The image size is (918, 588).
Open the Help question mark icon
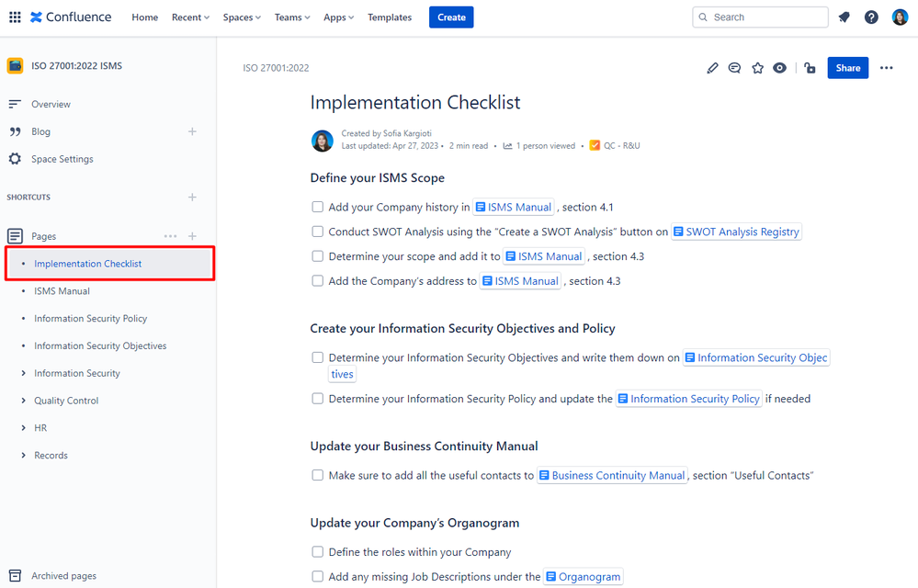coord(870,17)
